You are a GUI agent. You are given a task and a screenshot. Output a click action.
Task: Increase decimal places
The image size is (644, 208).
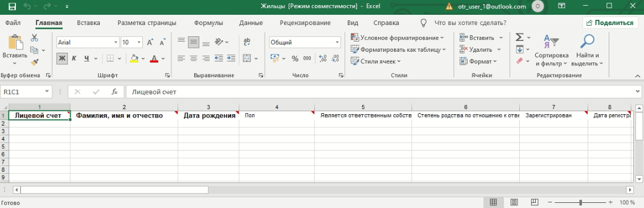tap(322, 59)
